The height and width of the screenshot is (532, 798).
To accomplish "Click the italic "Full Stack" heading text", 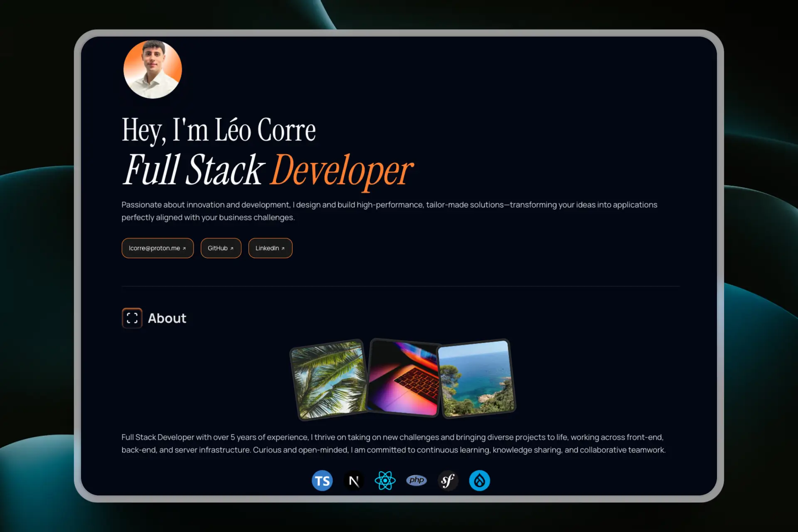I will click(x=194, y=170).
